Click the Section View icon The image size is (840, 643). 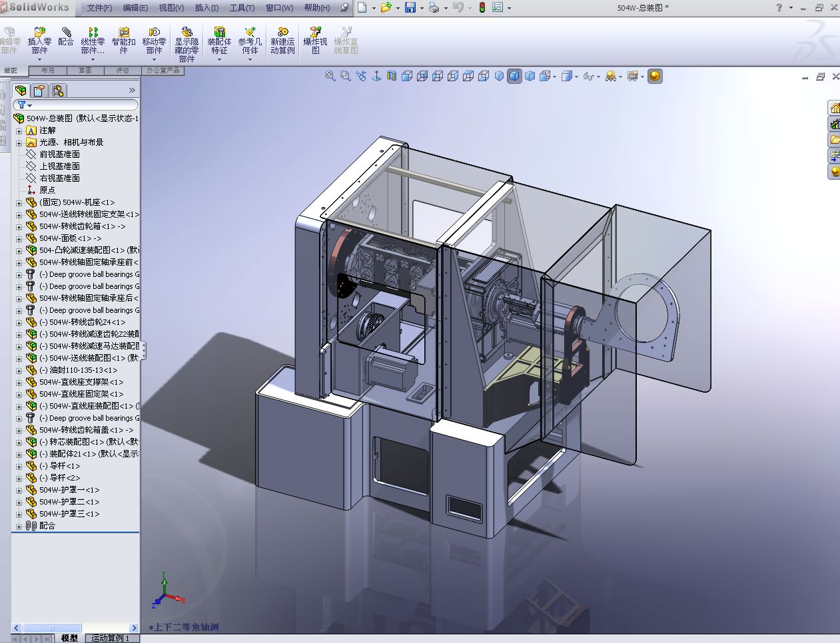coord(392,76)
